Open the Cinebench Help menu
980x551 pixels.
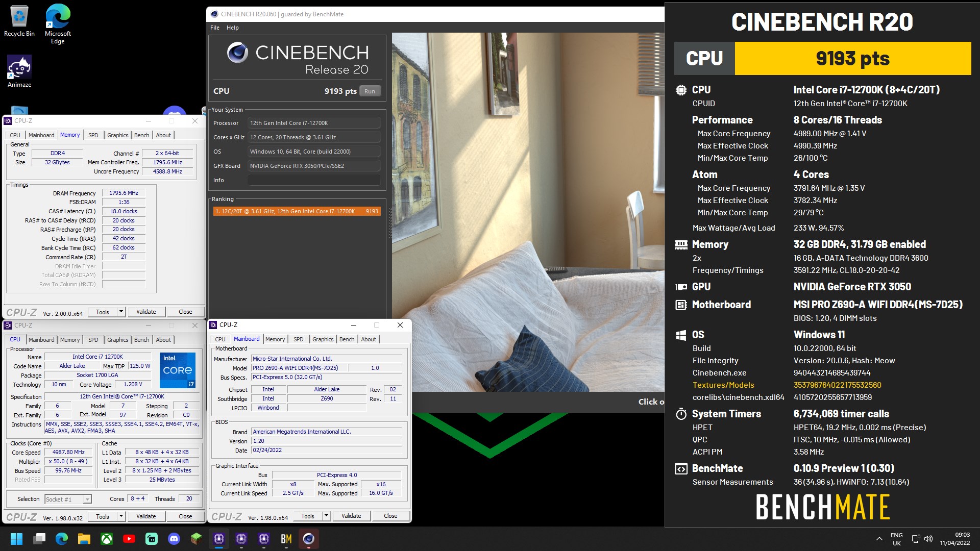(233, 28)
